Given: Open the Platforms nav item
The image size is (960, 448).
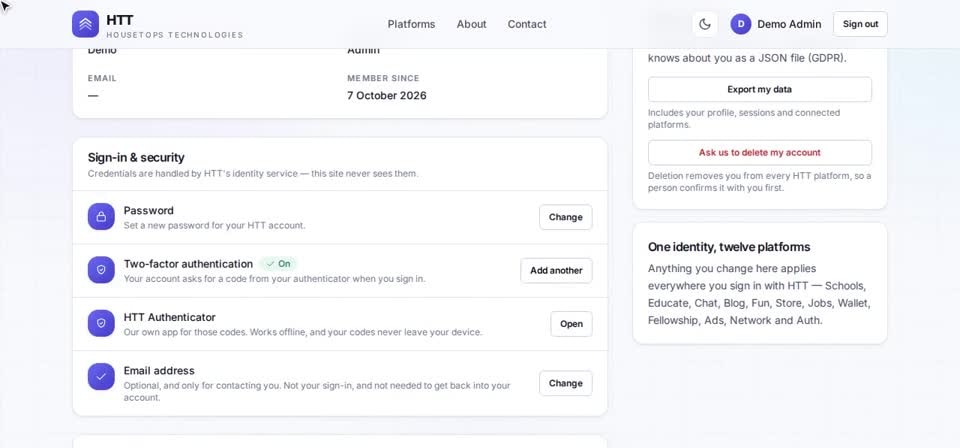Looking at the screenshot, I should click(x=411, y=24).
